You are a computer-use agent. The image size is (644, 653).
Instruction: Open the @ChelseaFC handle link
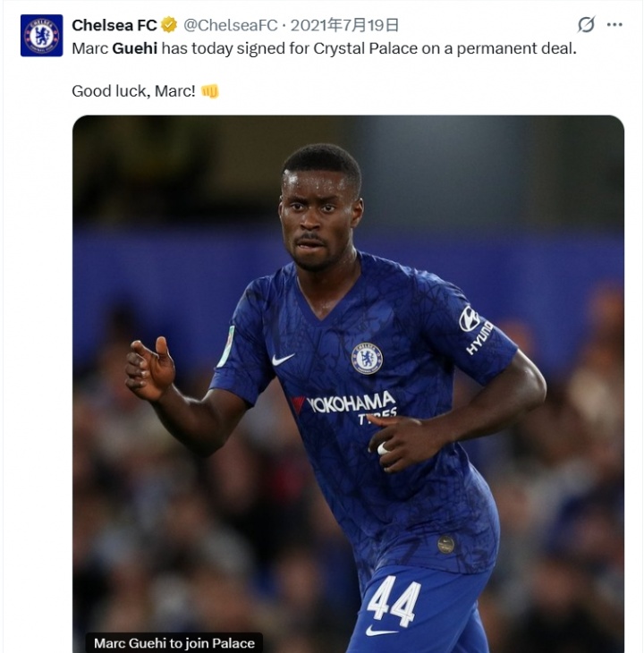click(231, 25)
